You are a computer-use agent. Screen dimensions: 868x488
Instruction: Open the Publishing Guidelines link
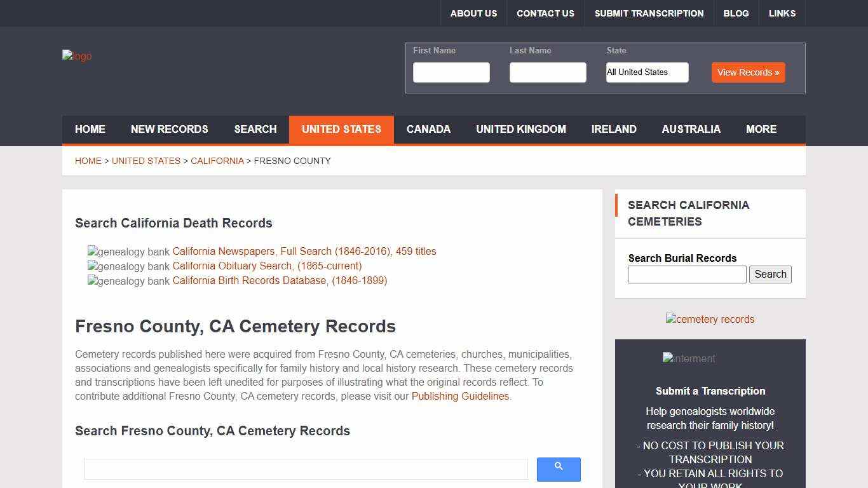click(x=460, y=396)
